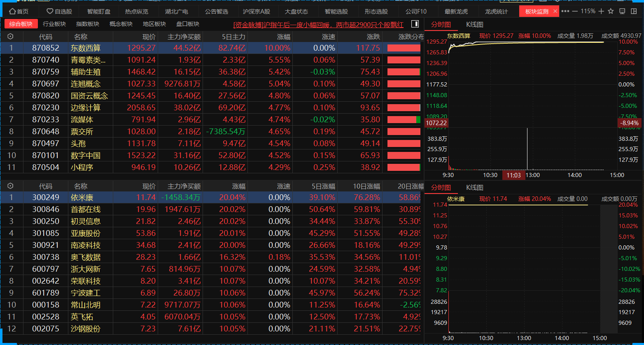Zoom out with the minus icon
Image resolution: width=644 pixels, height=345 pixels.
tap(575, 11)
